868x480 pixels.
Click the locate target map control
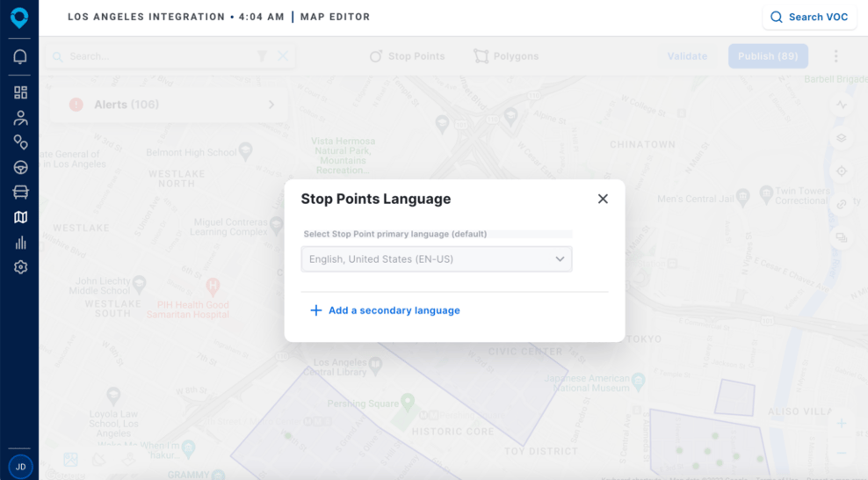(x=842, y=171)
